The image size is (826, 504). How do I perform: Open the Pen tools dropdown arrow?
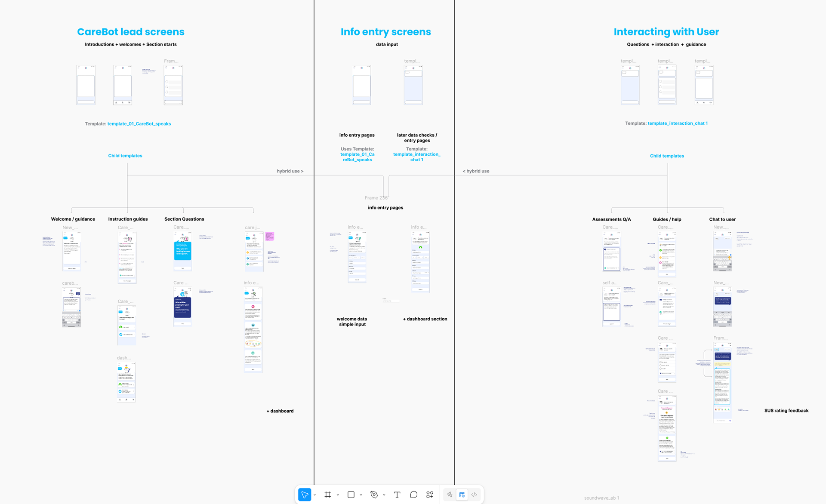[384, 495]
